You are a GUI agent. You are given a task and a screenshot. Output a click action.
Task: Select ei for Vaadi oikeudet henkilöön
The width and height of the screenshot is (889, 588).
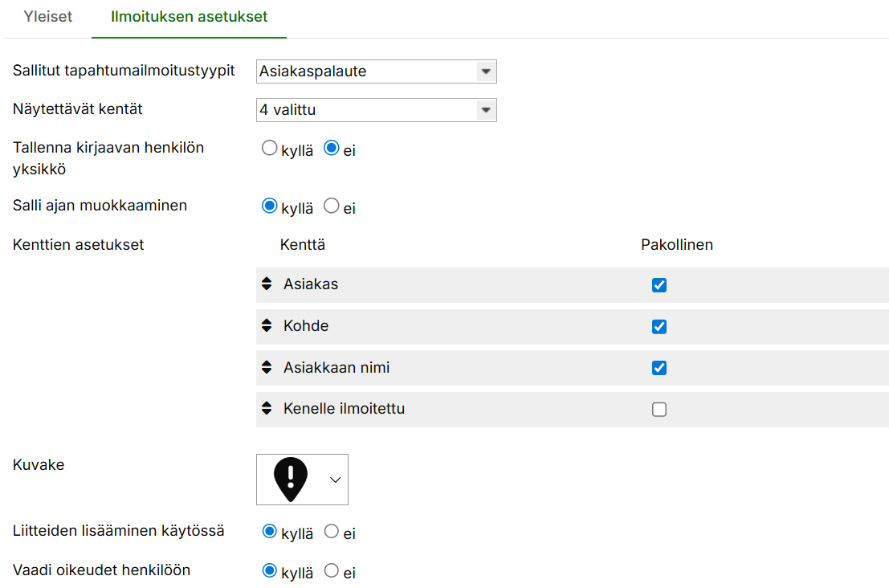(x=331, y=571)
